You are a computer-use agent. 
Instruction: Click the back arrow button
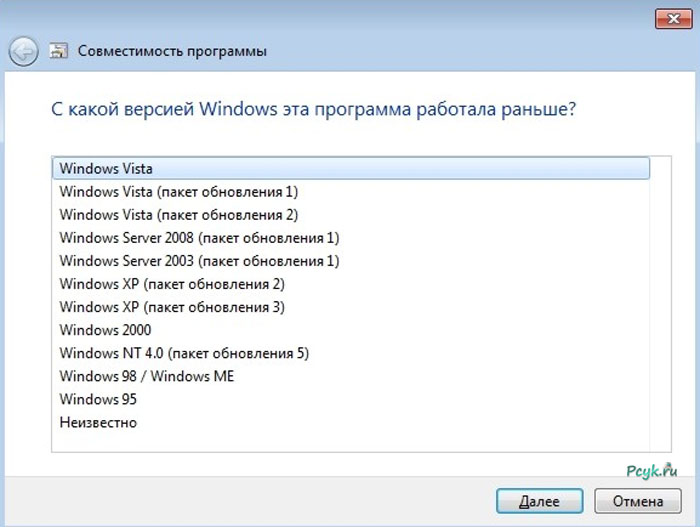tap(24, 50)
